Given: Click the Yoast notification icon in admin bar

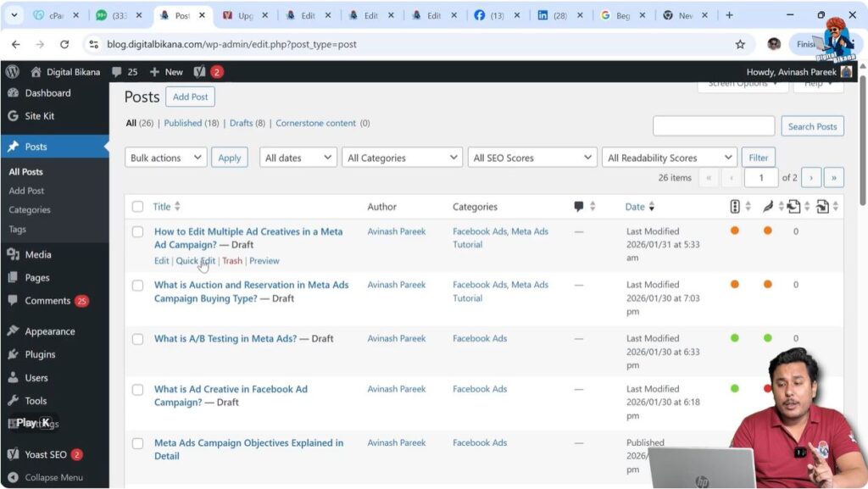Looking at the screenshot, I should click(199, 71).
